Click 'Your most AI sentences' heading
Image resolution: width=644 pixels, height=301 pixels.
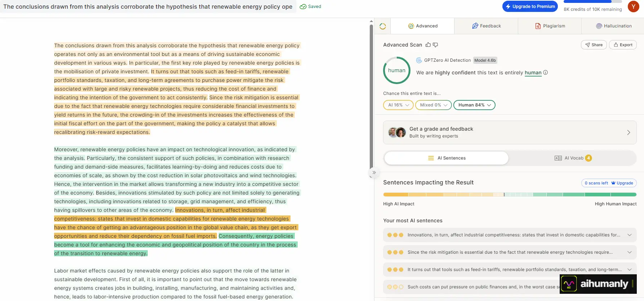(x=413, y=221)
